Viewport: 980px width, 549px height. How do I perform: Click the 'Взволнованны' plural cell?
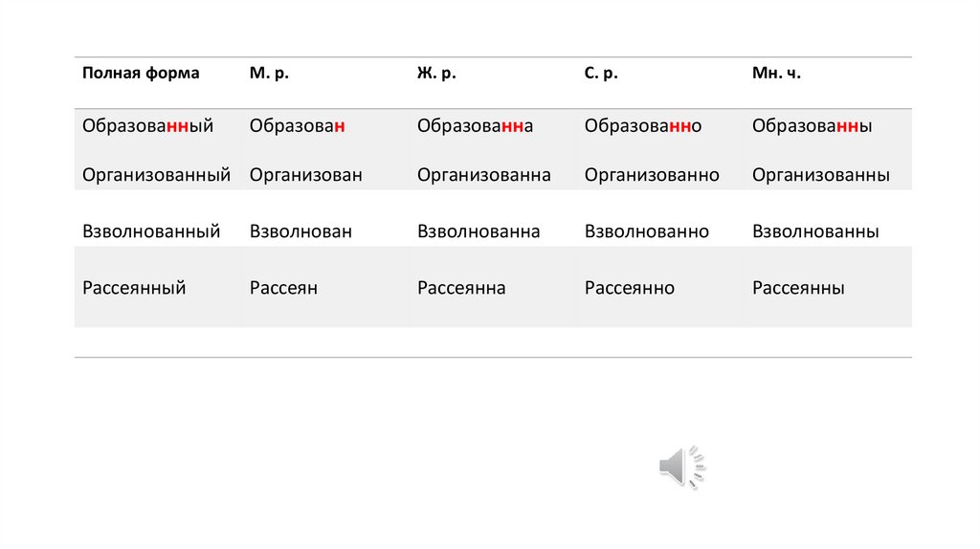[815, 231]
